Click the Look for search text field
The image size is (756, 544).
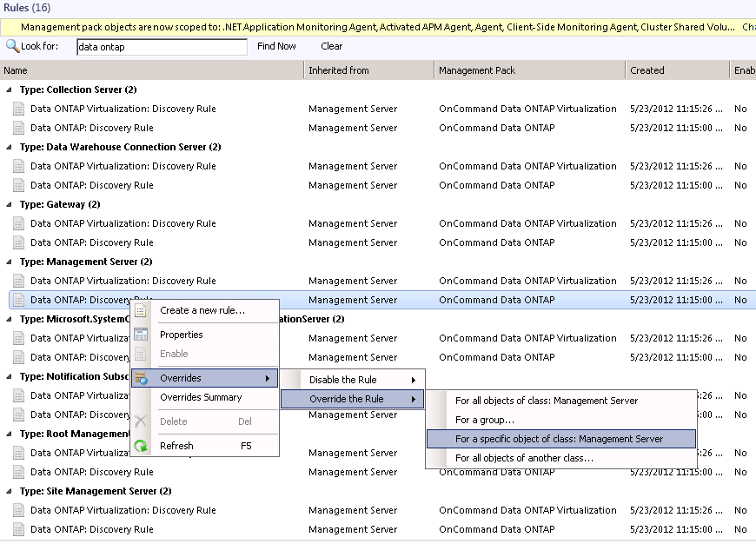(161, 47)
